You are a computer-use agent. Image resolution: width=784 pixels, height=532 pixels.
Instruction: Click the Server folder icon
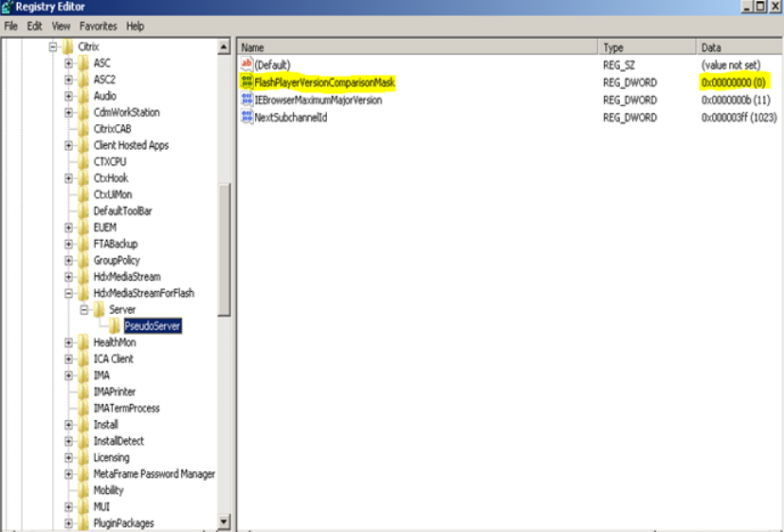click(99, 310)
